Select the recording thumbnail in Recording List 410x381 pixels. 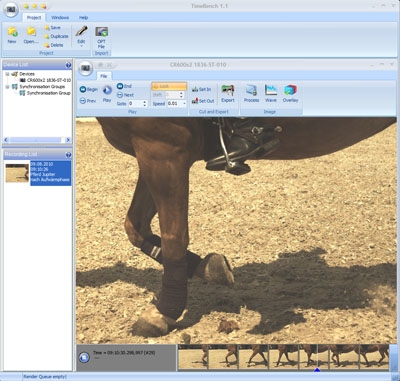click(x=17, y=173)
